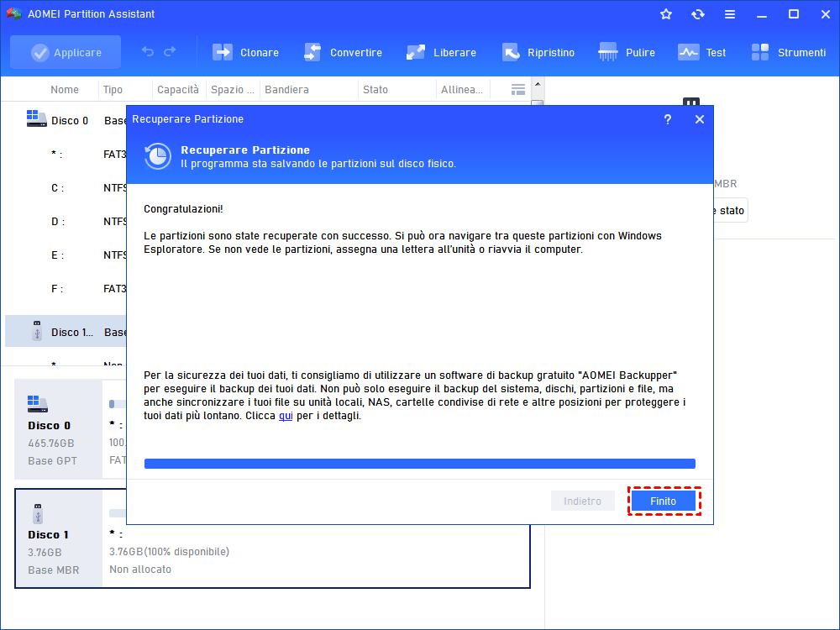Click the recovery clock icon in the dialog header
The image size is (840, 630).
tap(158, 156)
